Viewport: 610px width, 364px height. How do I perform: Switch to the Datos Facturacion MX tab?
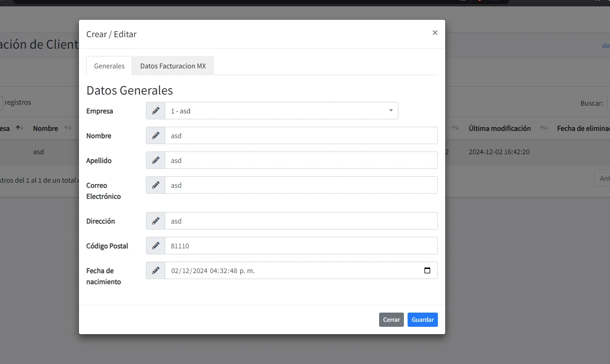pyautogui.click(x=173, y=66)
